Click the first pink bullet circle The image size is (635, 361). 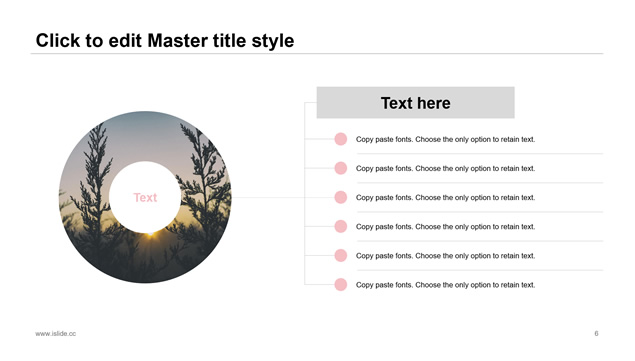pyautogui.click(x=341, y=139)
